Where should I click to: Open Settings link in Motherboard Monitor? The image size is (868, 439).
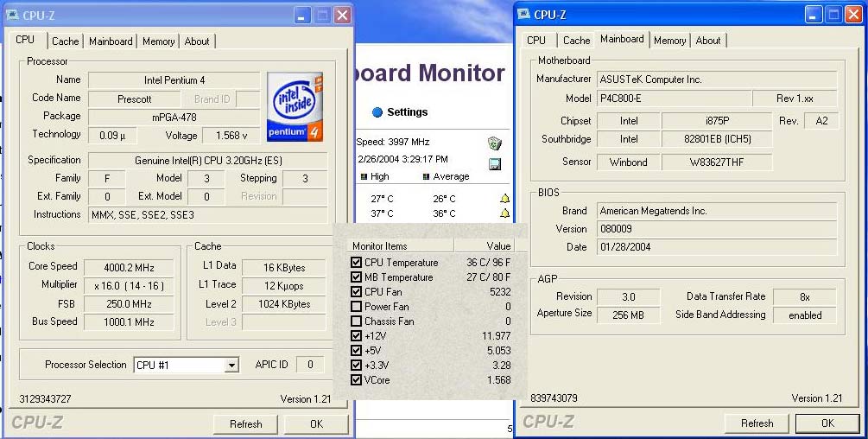tap(408, 112)
